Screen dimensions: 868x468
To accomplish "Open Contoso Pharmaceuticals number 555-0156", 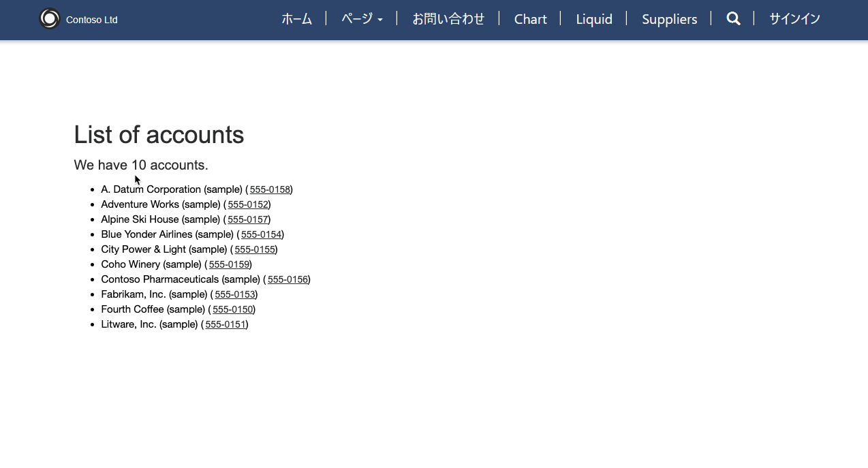I will coord(288,279).
